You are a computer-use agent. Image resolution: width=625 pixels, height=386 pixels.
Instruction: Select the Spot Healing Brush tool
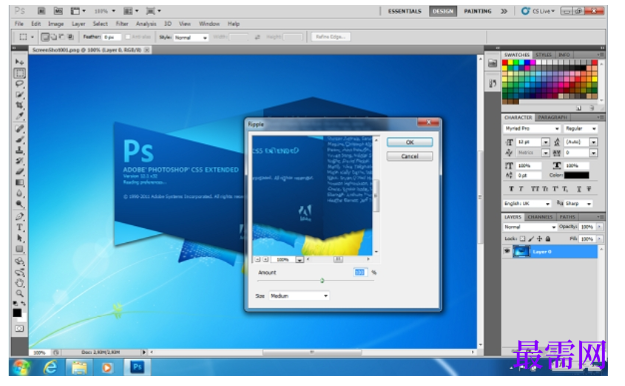(x=19, y=128)
